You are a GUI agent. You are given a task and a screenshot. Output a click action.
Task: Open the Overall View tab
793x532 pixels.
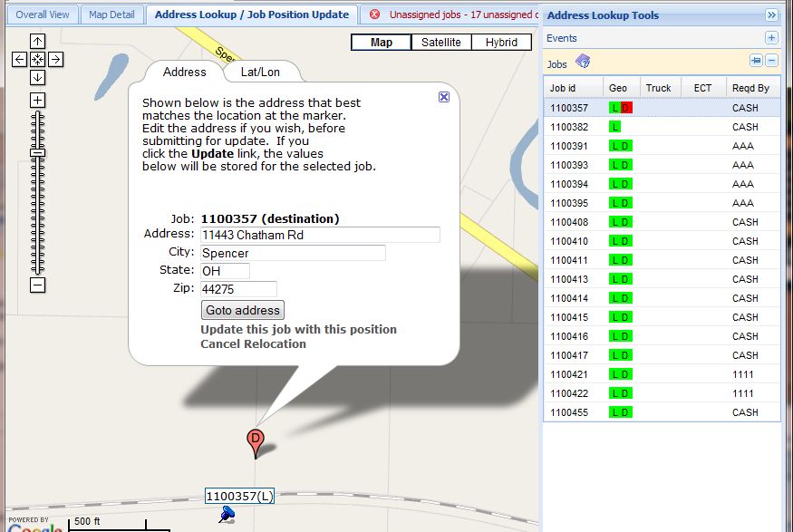[x=43, y=15]
